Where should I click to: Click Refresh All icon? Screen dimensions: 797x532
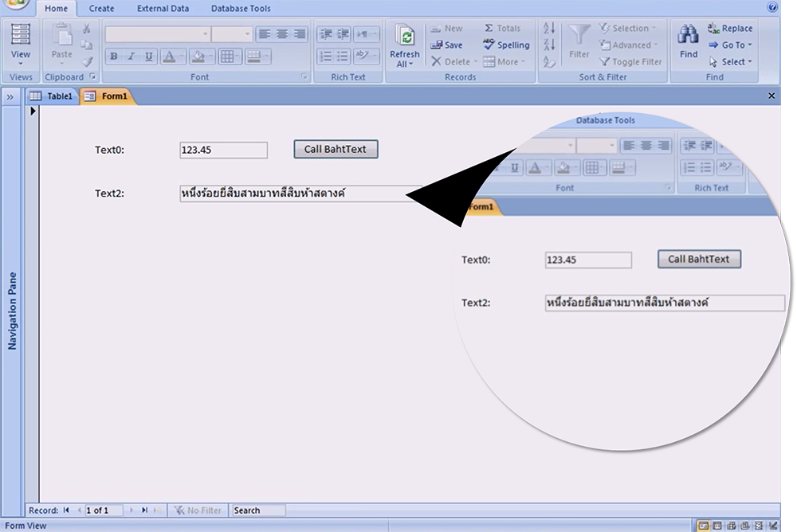pyautogui.click(x=405, y=46)
